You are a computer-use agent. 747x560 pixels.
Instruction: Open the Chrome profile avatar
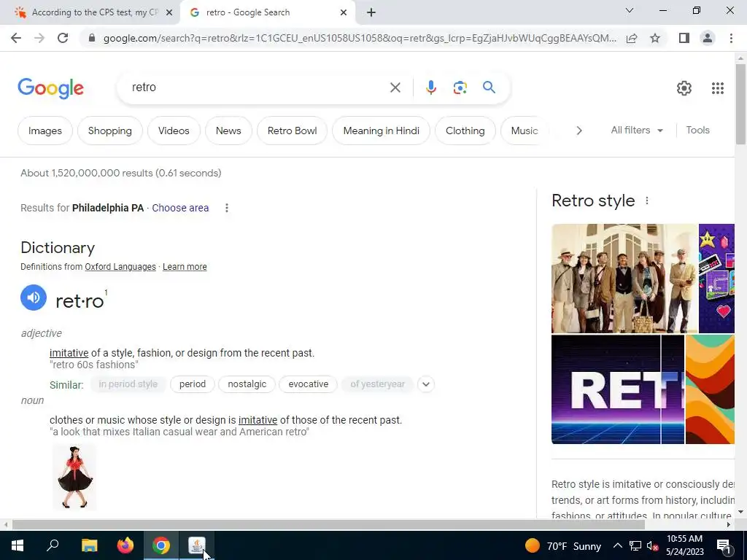coord(708,38)
